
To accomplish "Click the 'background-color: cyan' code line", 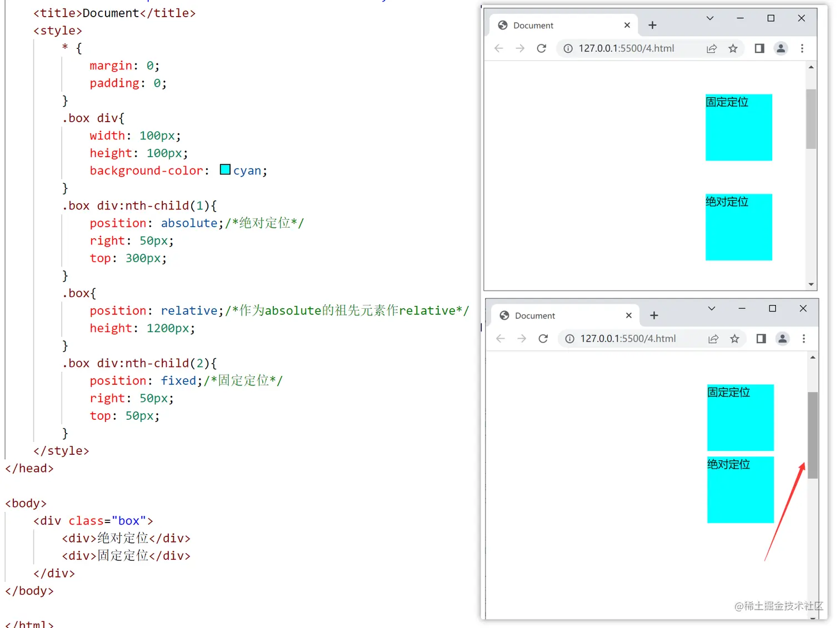I will pos(178,170).
